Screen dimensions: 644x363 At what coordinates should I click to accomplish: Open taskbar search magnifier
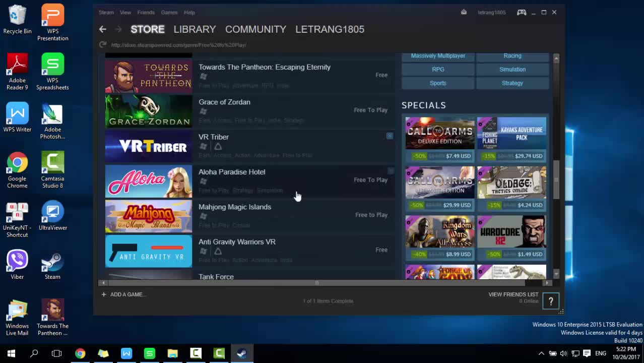pos(34,353)
